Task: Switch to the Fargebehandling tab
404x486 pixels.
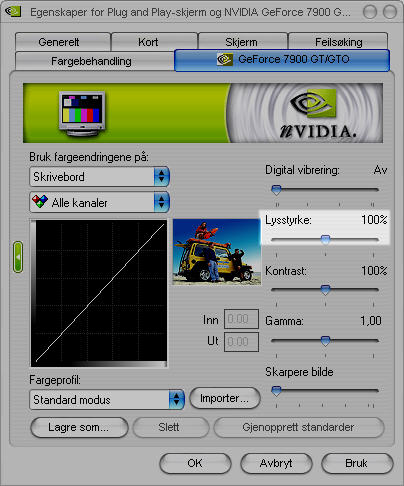Action: click(x=91, y=61)
